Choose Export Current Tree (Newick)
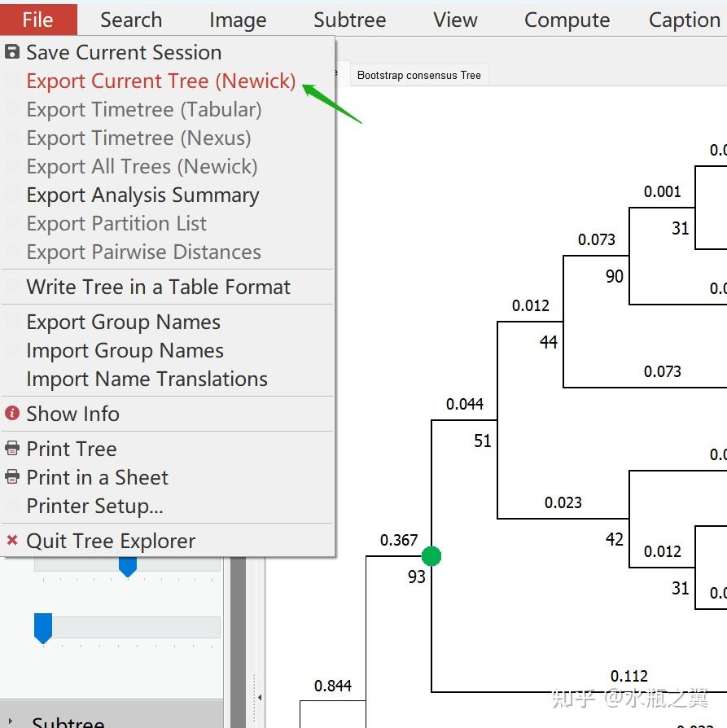 [x=161, y=81]
